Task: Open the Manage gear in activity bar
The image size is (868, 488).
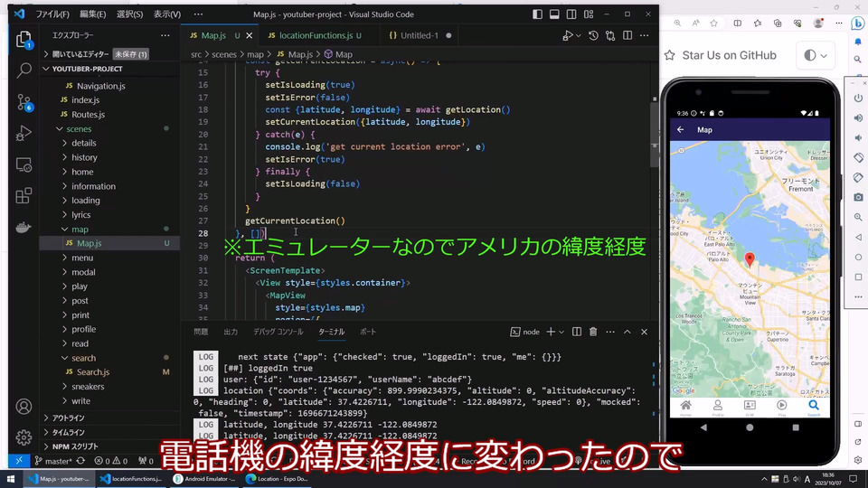Action: pos(24,437)
